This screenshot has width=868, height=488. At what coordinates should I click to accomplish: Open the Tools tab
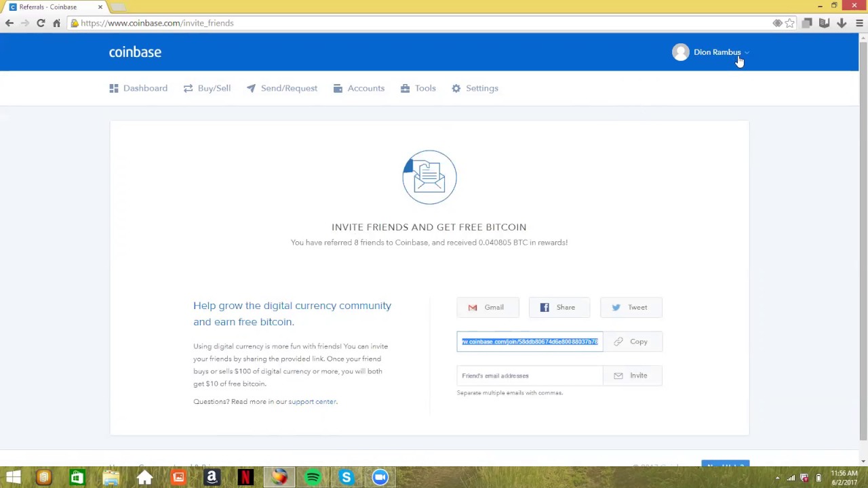pos(418,88)
